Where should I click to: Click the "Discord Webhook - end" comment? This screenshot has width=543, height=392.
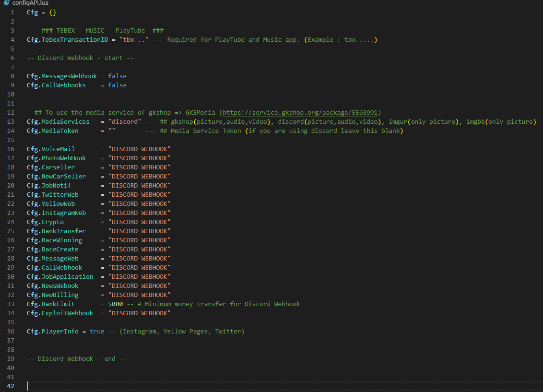click(76, 358)
